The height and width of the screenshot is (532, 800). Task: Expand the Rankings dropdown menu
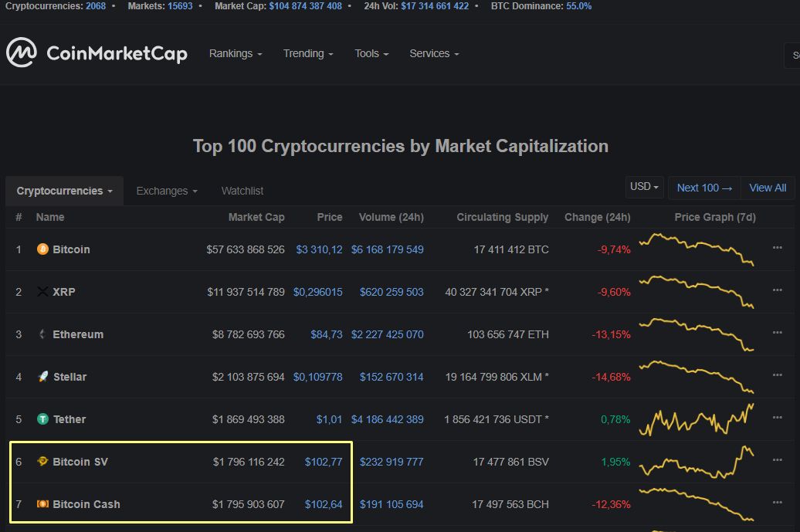[x=236, y=53]
